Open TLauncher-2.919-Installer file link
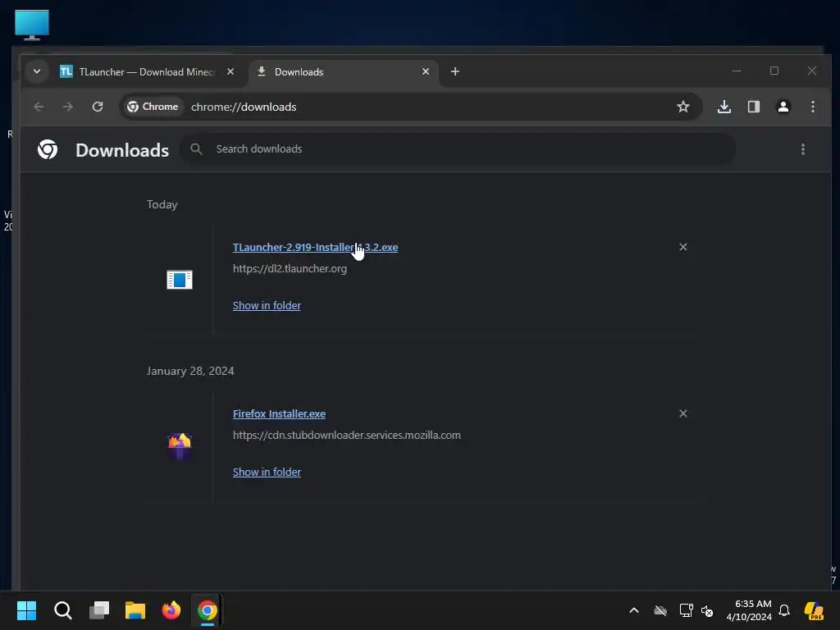 [x=315, y=247]
